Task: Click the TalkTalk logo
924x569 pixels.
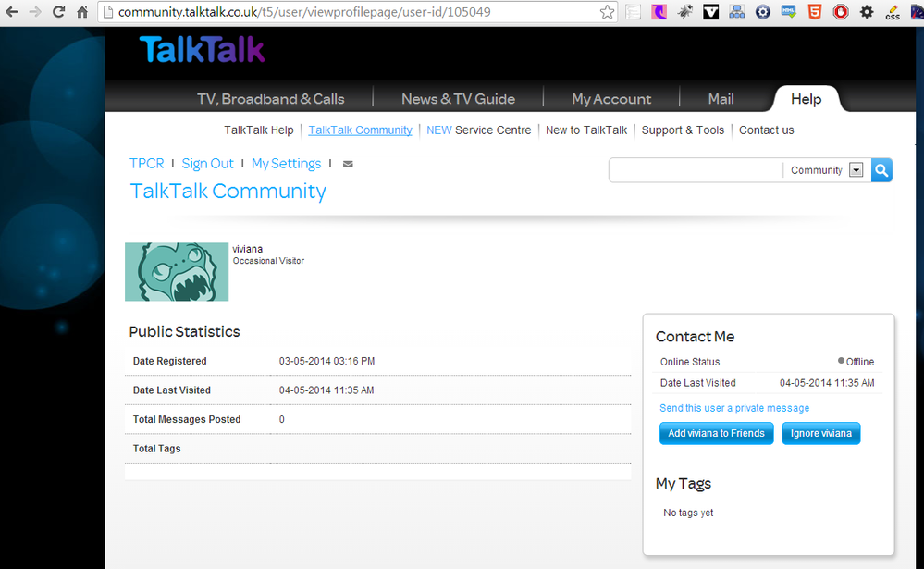Action: pyautogui.click(x=202, y=50)
